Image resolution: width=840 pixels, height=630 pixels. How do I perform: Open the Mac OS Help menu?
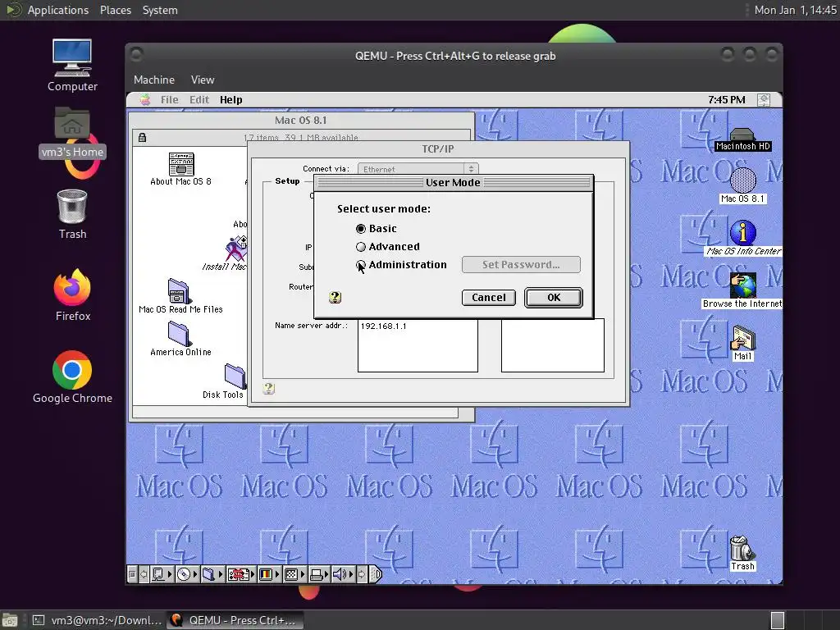click(x=231, y=99)
